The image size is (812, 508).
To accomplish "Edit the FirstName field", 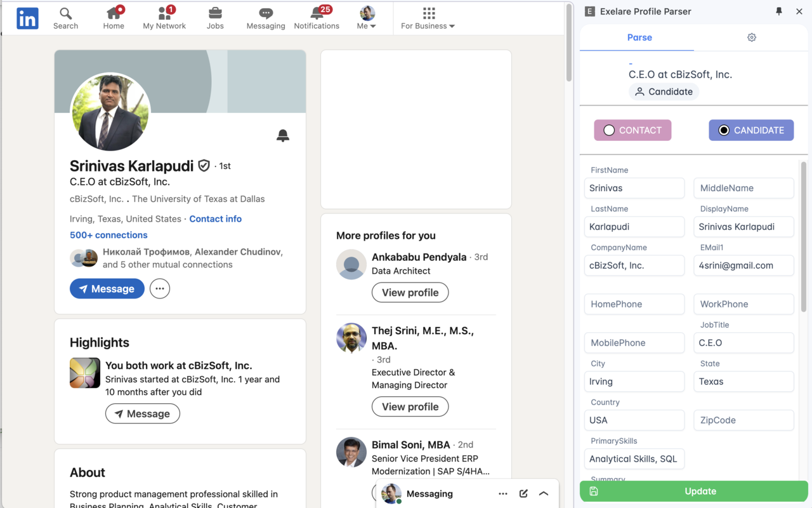I will [x=634, y=188].
